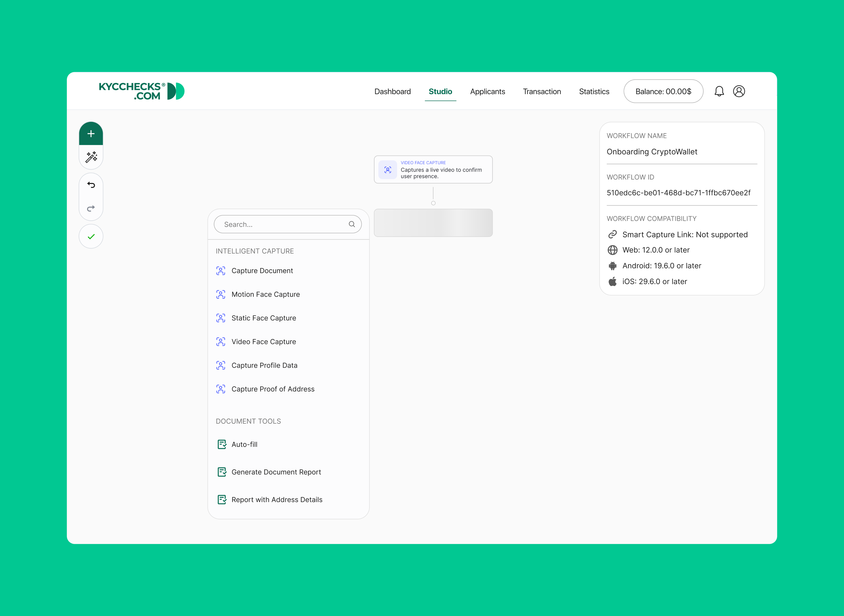Viewport: 844px width, 616px height.
Task: Click the Video Face Capture list icon
Action: 221,342
